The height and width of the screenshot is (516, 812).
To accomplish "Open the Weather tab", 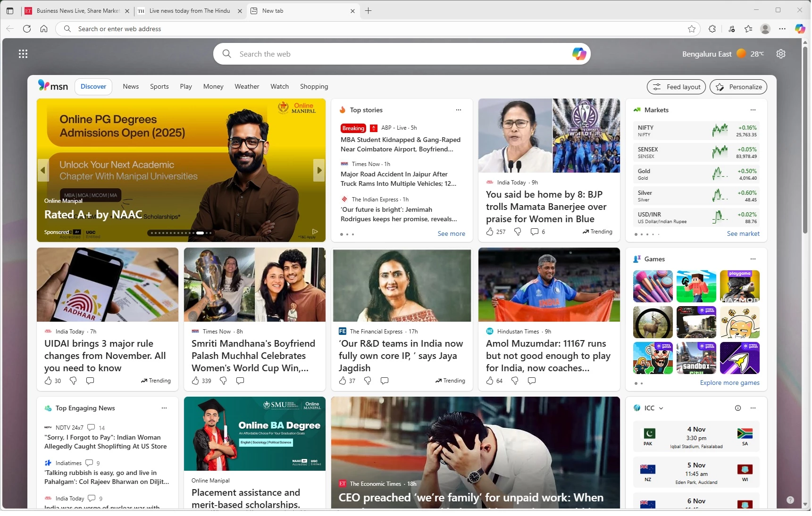I will click(247, 86).
